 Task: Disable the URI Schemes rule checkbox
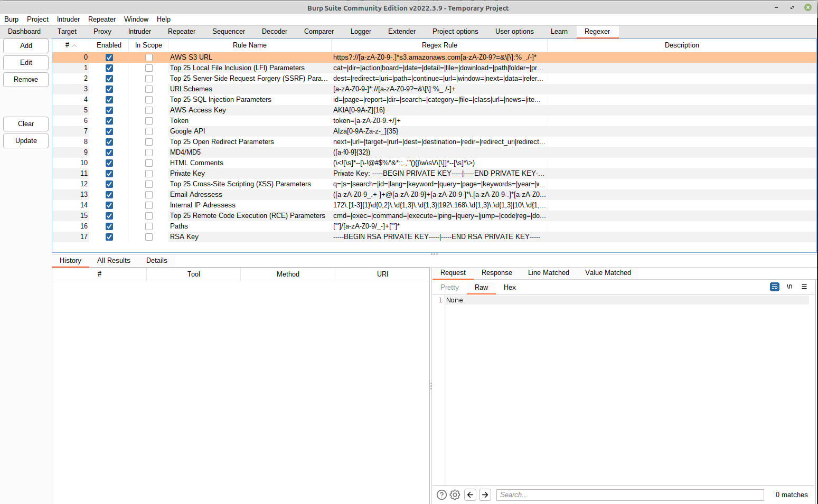point(109,89)
